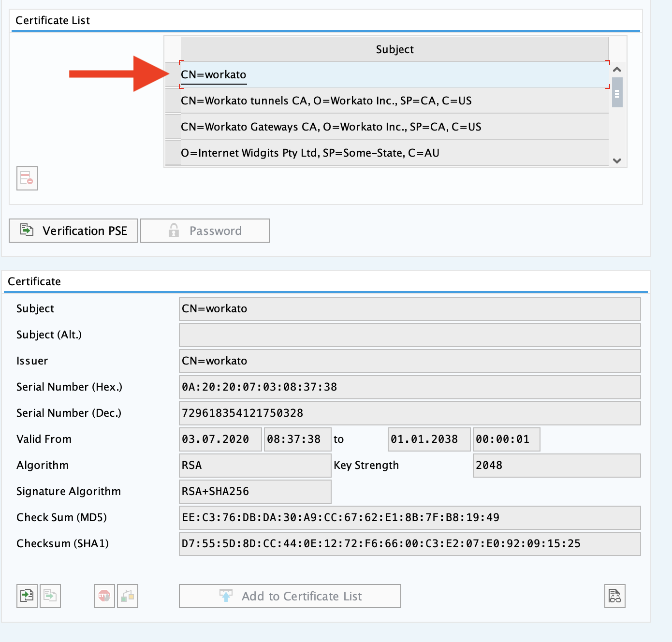
Task: Click the change certificate hierarchy icon
Action: 128,596
